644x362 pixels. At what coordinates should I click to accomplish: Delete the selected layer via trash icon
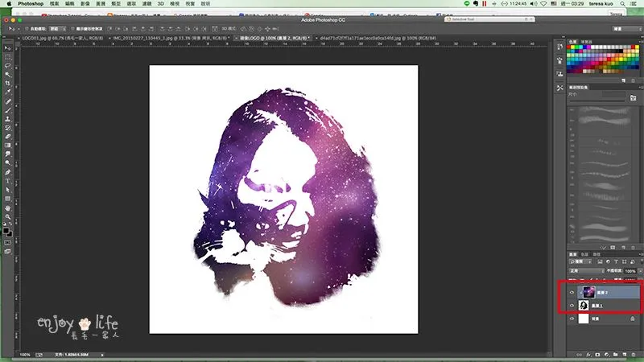point(634,354)
